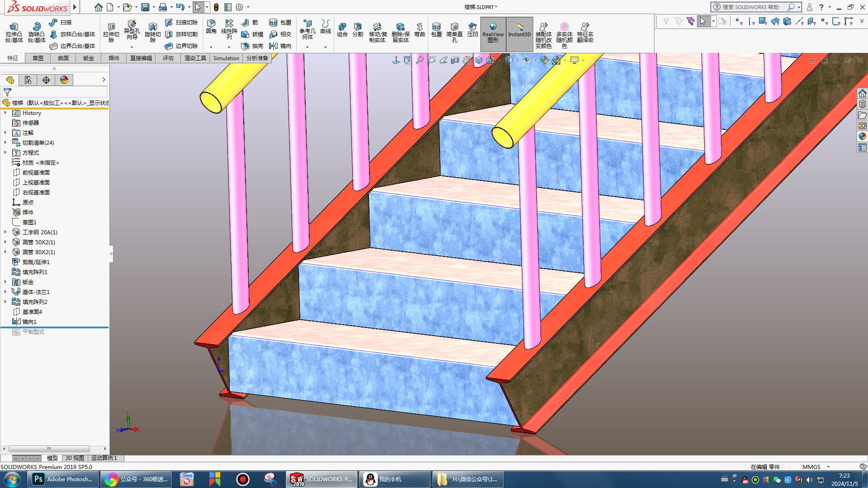Open the 焊件 (Weldments) tab
The height and width of the screenshot is (488, 868).
click(114, 58)
